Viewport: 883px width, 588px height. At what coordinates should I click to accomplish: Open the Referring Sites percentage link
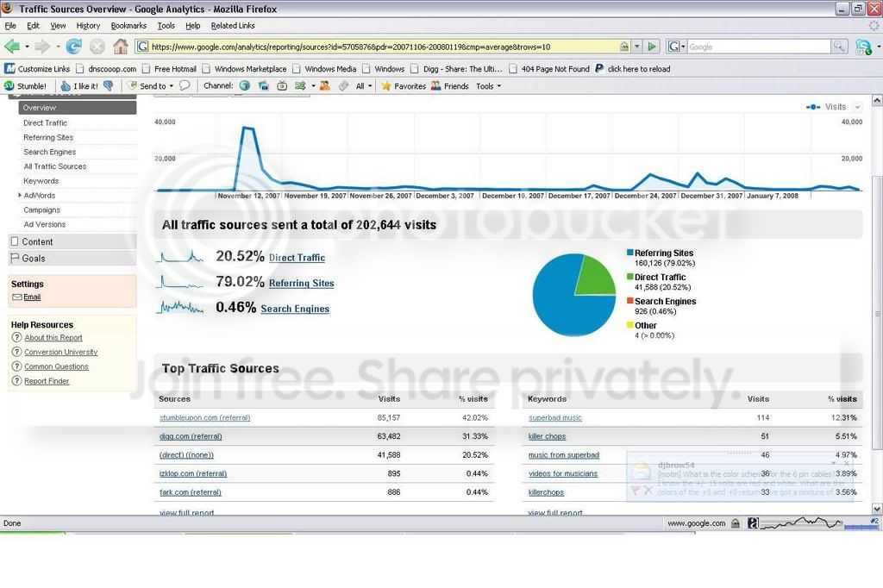pos(301,284)
